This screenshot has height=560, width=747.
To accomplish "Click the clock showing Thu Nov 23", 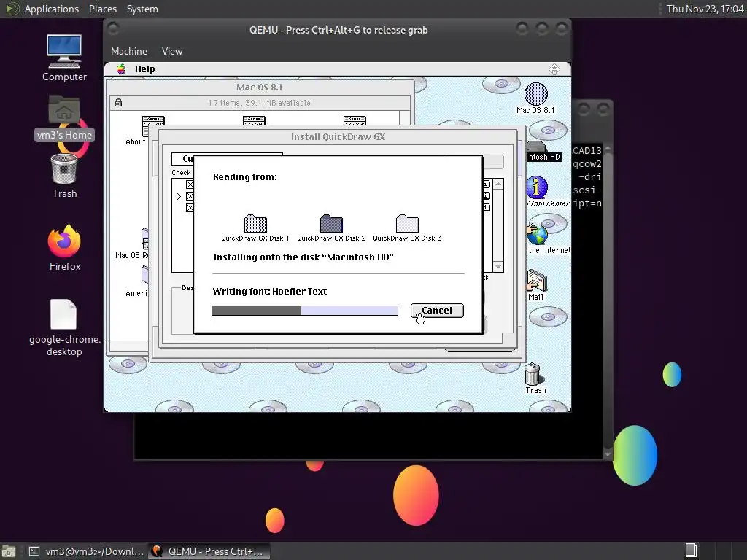I will point(705,9).
